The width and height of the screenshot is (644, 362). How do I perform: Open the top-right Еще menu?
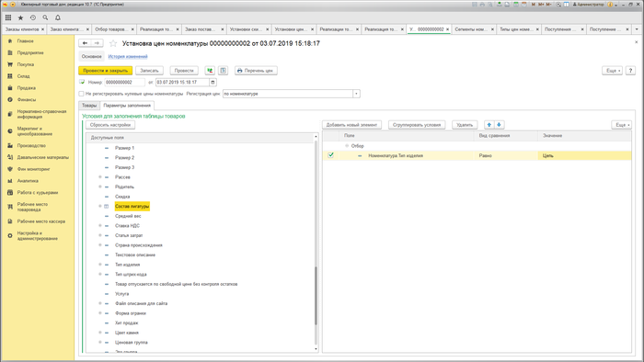point(613,71)
